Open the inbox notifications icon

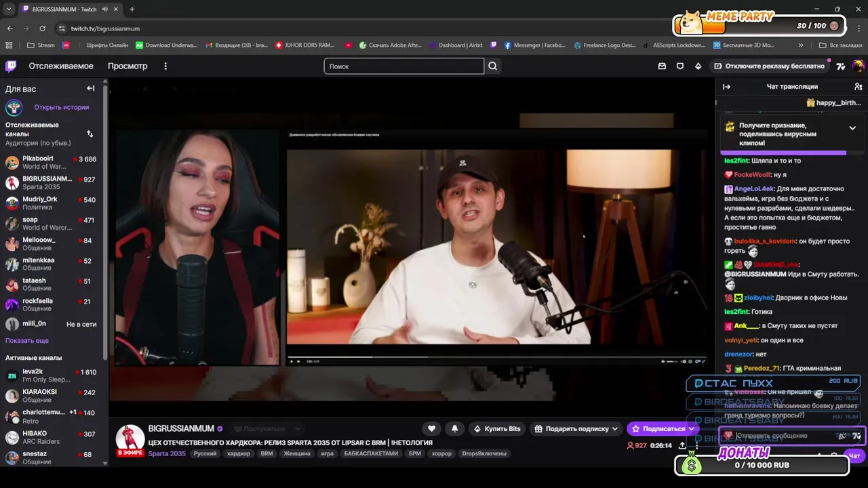tap(662, 66)
